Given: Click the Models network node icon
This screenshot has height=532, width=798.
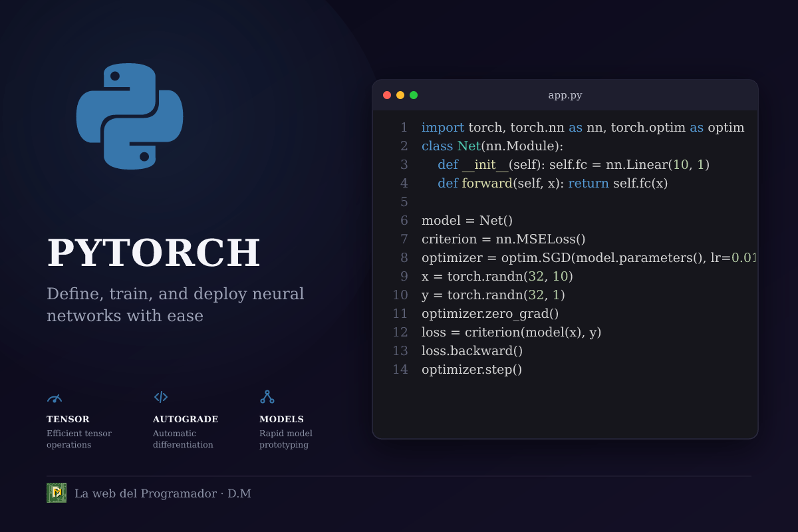Looking at the screenshot, I should point(267,397).
